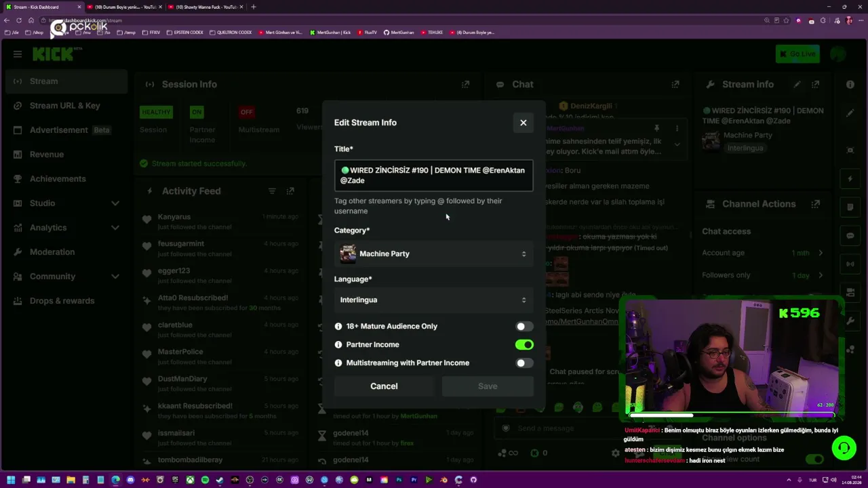This screenshot has height=488, width=868.
Task: Open Drops & rewards page
Action: point(66,301)
